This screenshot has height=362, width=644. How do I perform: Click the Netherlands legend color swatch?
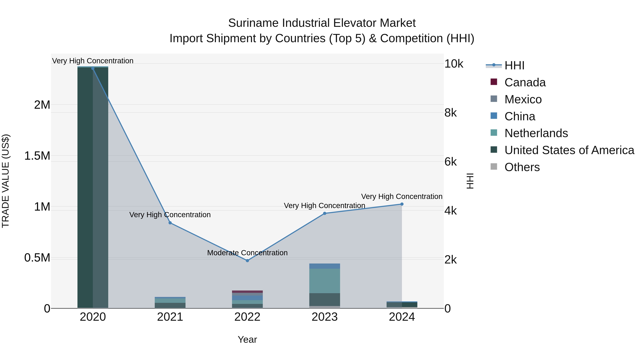494,133
